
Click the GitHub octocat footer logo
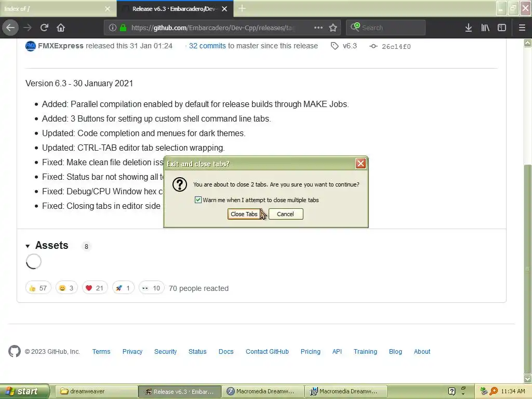(x=15, y=351)
